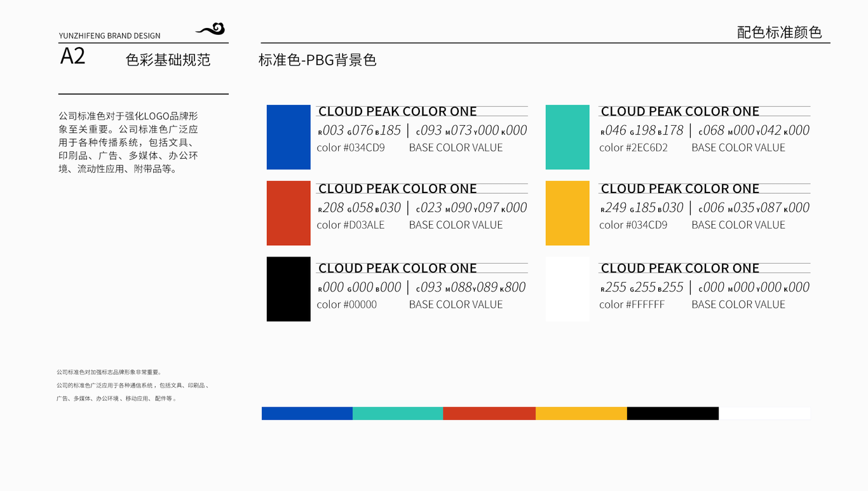The height and width of the screenshot is (491, 868).
Task: Click the RGB value 'R003 G076 B185'
Action: (x=360, y=131)
